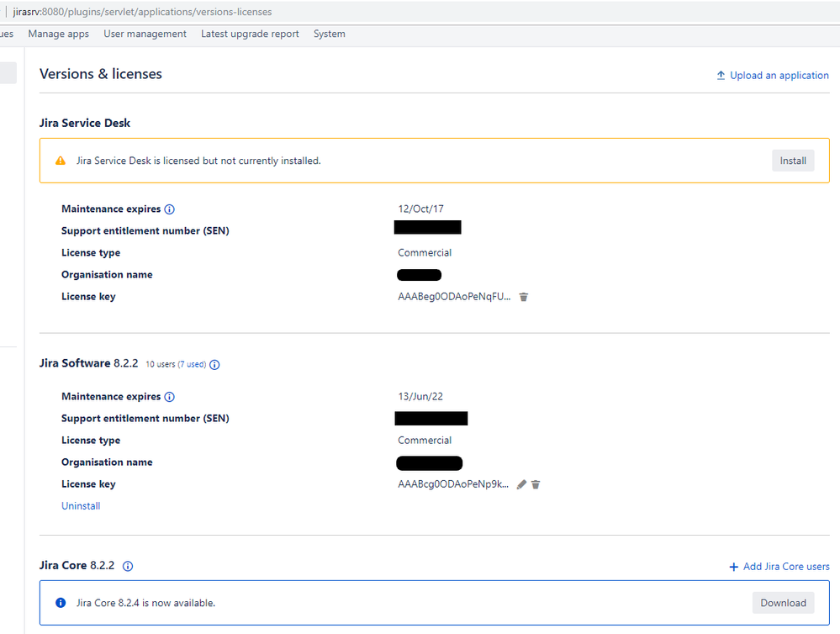Select the Service Desk licensed but not installed message
This screenshot has width=840, height=634.
(198, 161)
